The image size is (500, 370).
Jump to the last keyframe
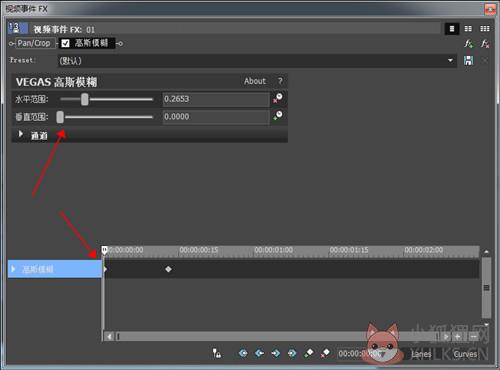click(x=292, y=353)
